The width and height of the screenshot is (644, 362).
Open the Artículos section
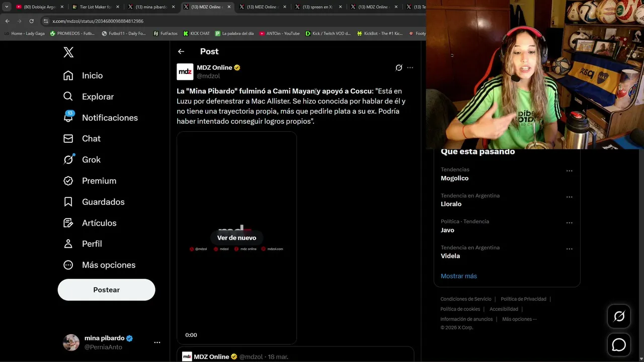point(90,223)
